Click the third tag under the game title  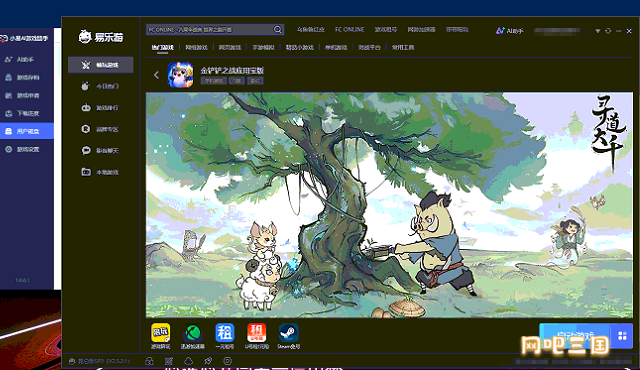[x=255, y=81]
